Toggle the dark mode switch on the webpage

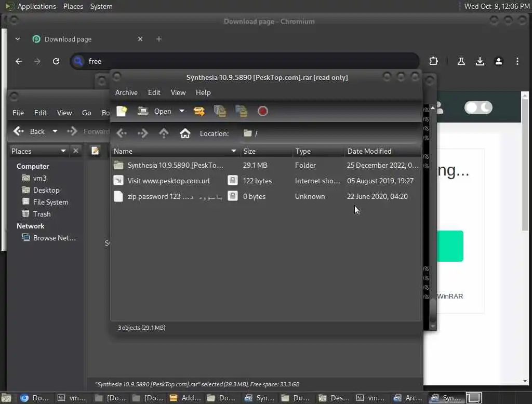[478, 107]
